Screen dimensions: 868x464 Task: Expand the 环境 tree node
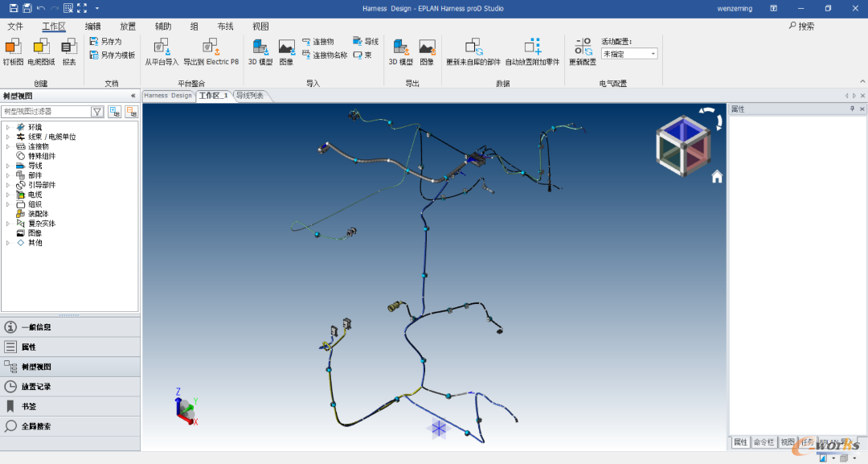click(x=8, y=127)
